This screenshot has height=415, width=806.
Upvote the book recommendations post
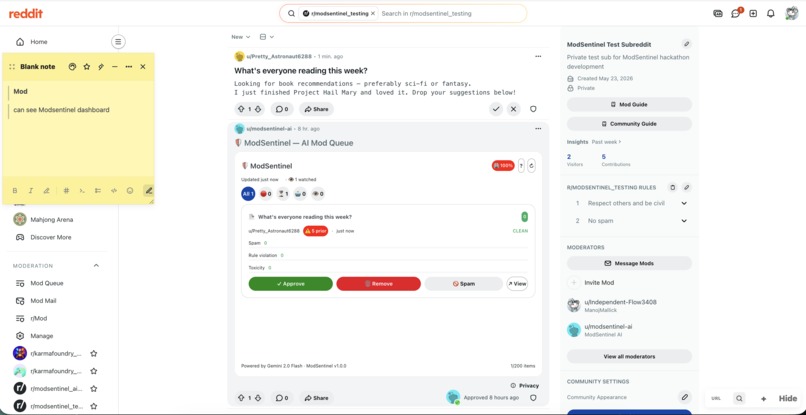point(241,109)
